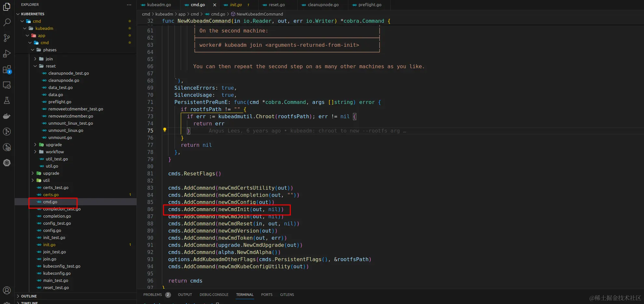Viewport: 644px width, 304px height.
Task: Open the Explorer view in the activity bar
Action: 7,6
